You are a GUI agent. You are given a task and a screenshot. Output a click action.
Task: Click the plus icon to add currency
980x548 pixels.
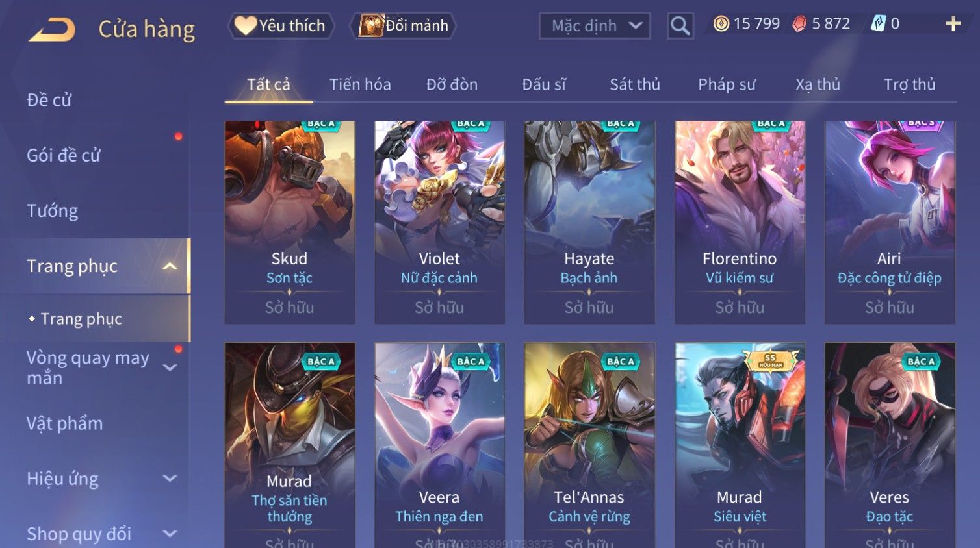click(953, 24)
